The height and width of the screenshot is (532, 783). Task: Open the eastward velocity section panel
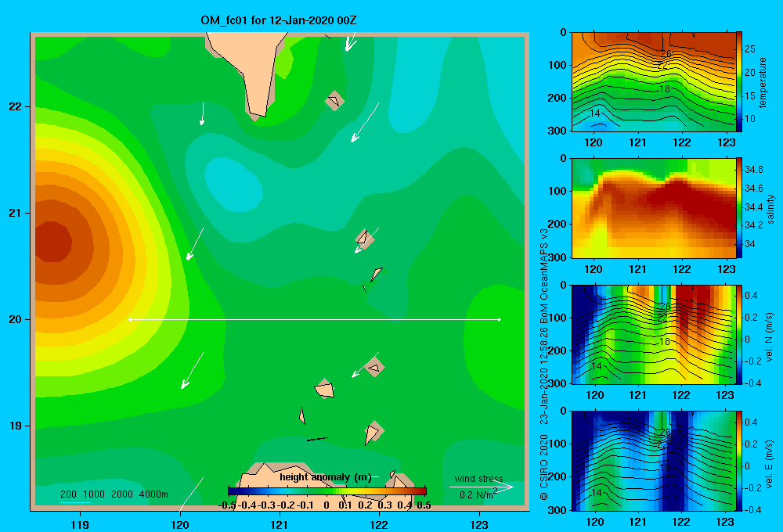pos(653,461)
